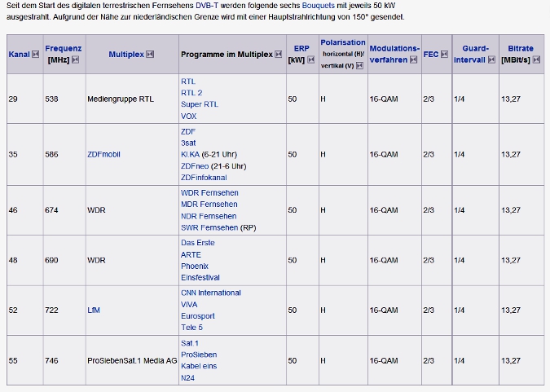Open the ARTE link
Image resolution: width=550 pixels, height=392 pixels.
point(191,255)
